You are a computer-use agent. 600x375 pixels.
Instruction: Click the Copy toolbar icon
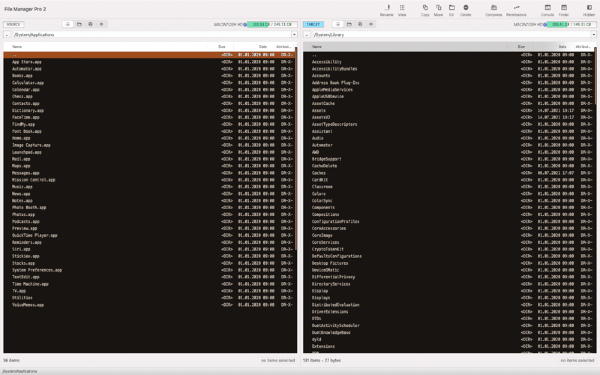425,10
